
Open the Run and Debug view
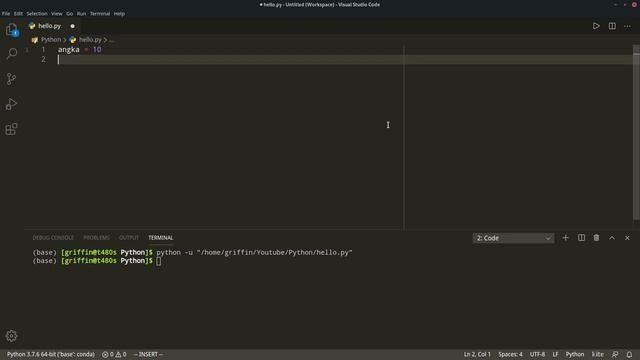point(11,104)
